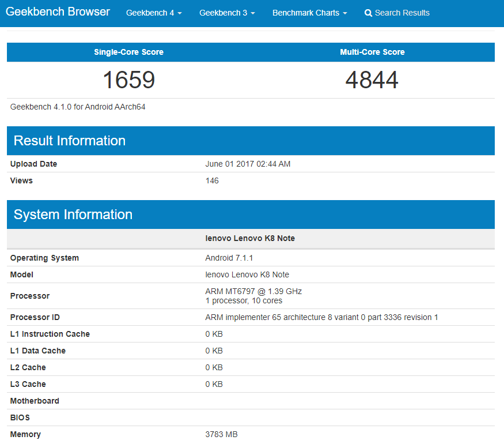
Task: Click the L1 Data Cache label
Action: point(38,351)
